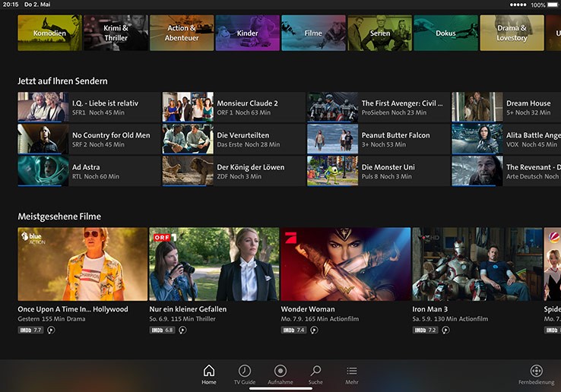Open the Aufnahme recording icon
The height and width of the screenshot is (392, 561).
(280, 371)
